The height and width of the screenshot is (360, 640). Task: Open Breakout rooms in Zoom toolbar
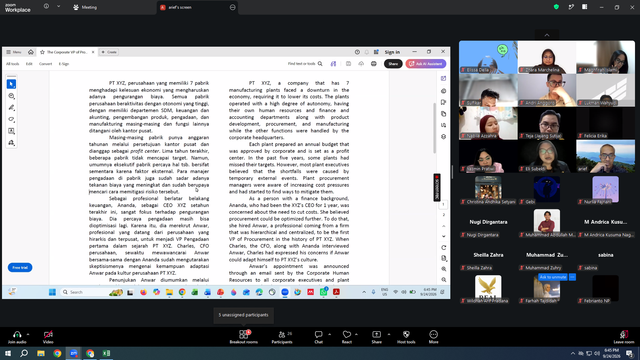[243, 337]
